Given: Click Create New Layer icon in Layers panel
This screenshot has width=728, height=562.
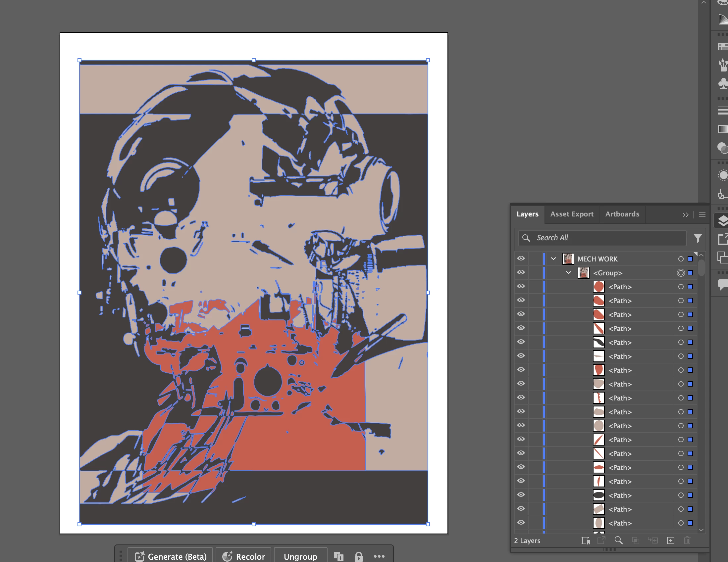Looking at the screenshot, I should 671,540.
